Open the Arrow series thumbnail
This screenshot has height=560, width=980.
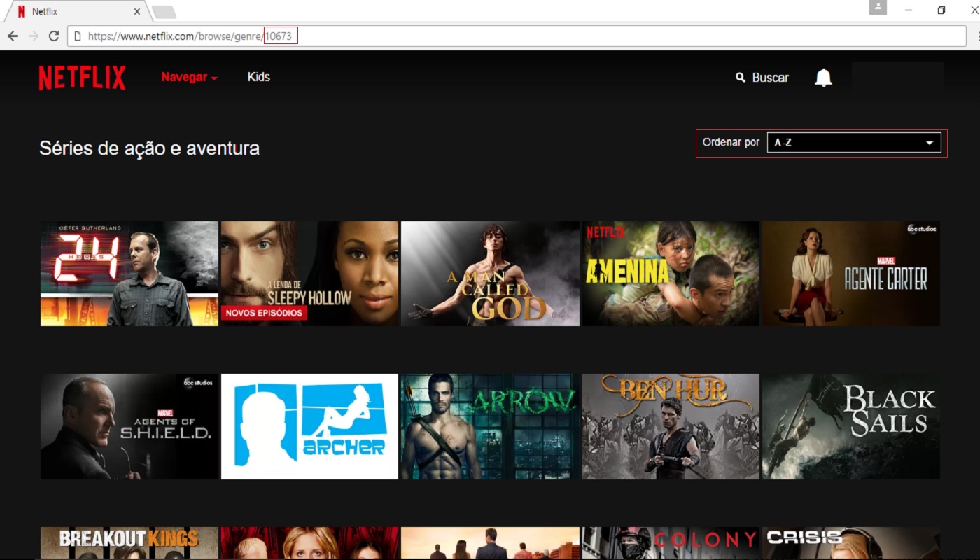(490, 426)
